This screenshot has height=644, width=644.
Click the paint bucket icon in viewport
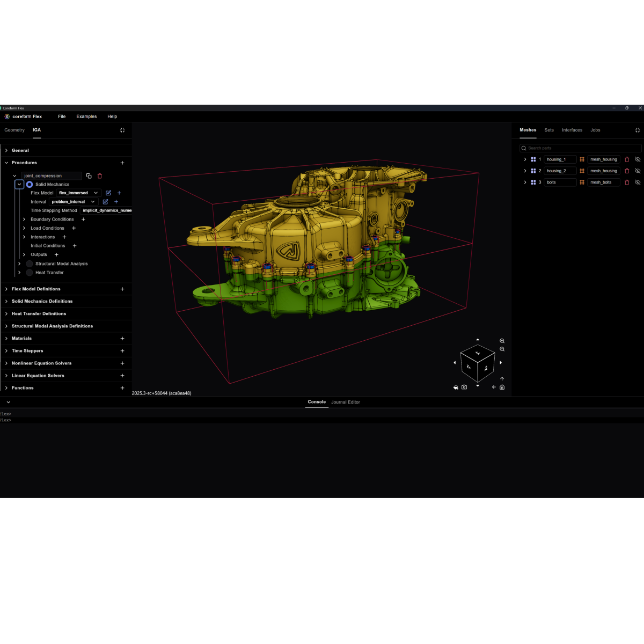(456, 387)
